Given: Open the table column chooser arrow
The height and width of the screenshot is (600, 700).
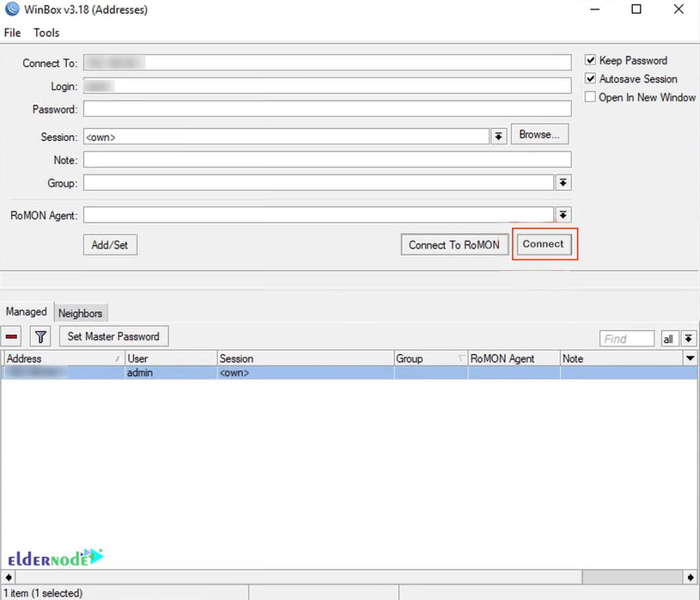Looking at the screenshot, I should pyautogui.click(x=690, y=358).
